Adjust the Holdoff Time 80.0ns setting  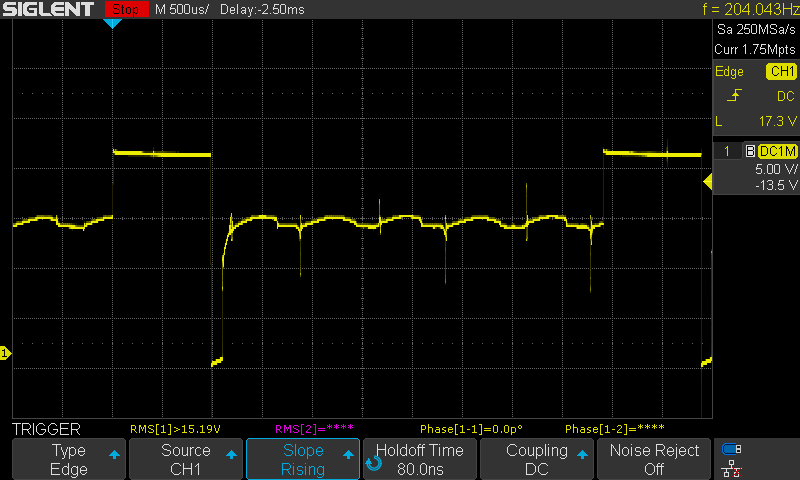click(420, 459)
